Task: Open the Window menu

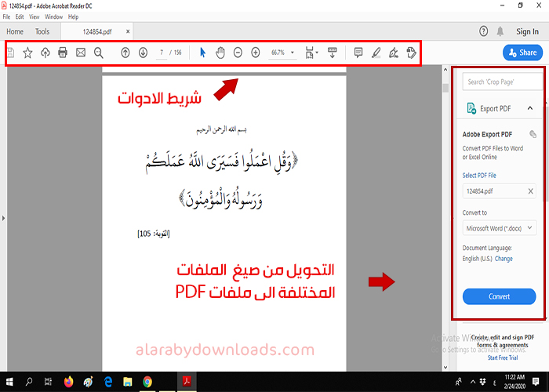Action: 53,16
